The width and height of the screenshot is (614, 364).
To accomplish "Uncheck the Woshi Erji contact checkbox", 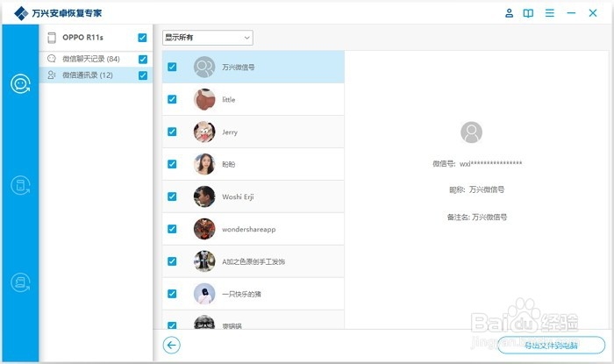I will [x=172, y=196].
